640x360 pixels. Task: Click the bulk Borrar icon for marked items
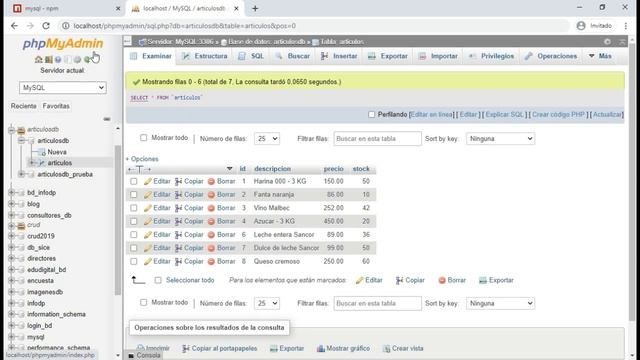click(x=442, y=280)
